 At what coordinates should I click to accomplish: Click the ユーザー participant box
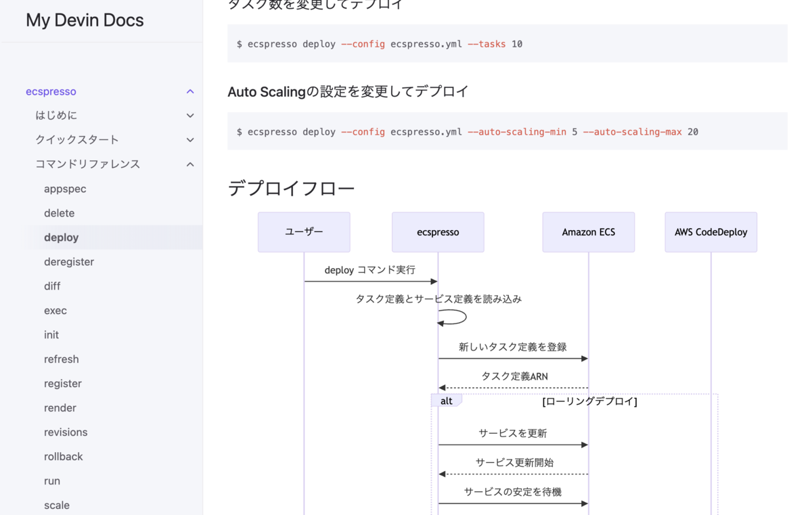(304, 232)
